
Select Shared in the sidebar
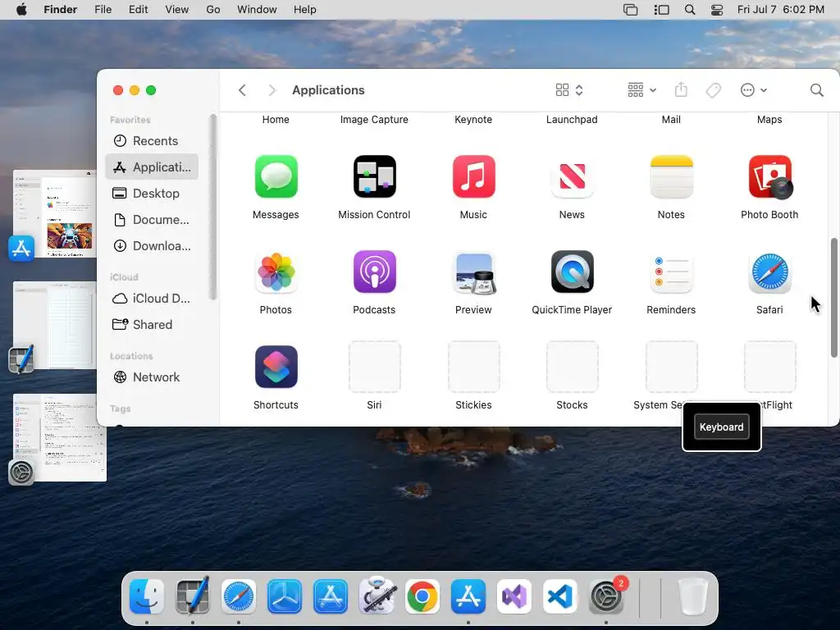(x=152, y=325)
